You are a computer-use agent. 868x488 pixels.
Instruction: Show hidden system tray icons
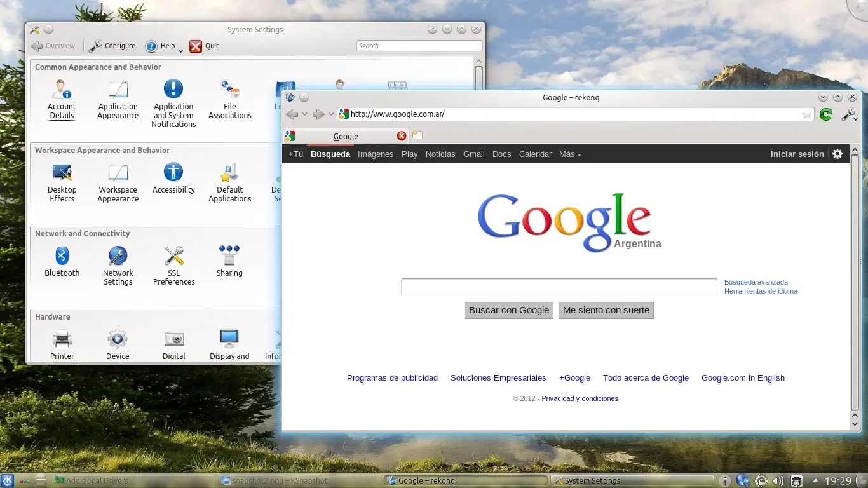815,481
